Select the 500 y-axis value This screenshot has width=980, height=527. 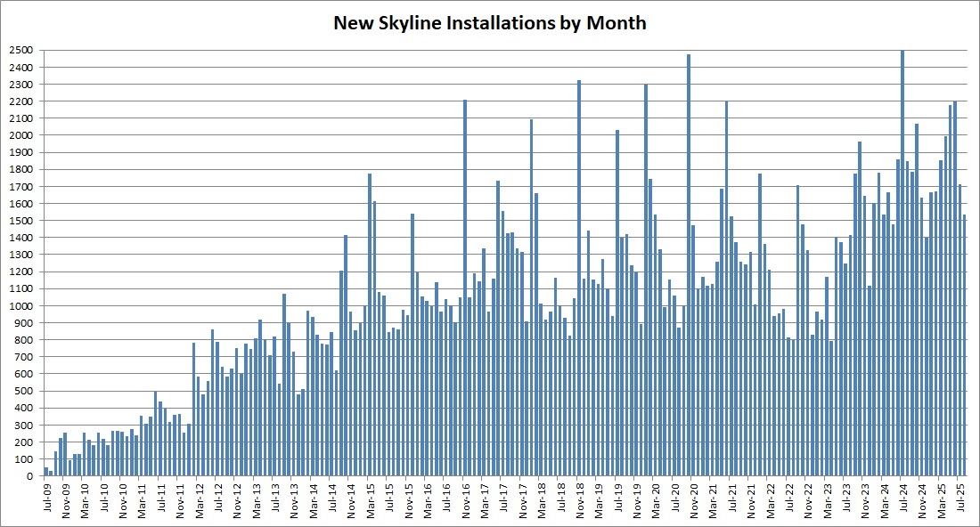coord(24,391)
